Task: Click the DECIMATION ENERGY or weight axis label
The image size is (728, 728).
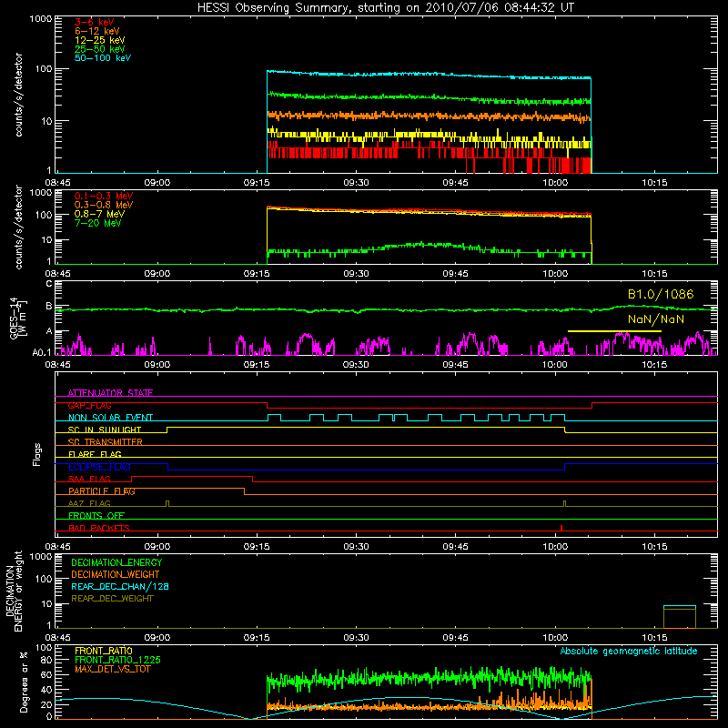Action: point(14,591)
